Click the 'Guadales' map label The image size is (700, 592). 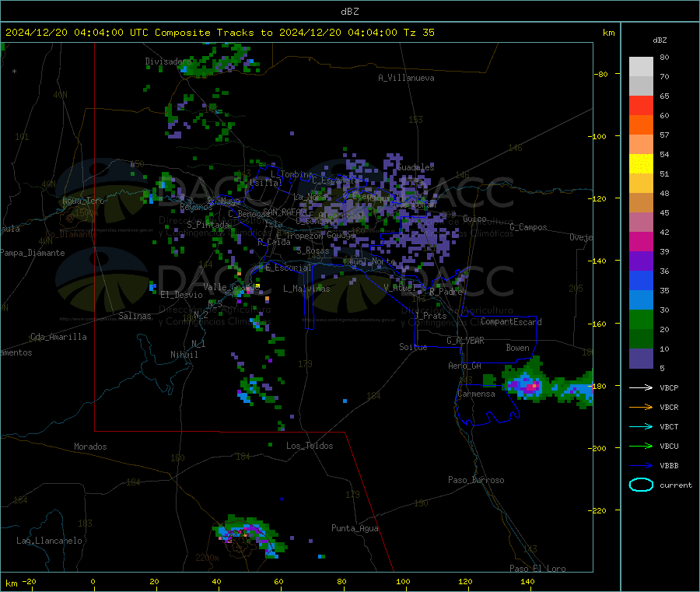point(415,167)
